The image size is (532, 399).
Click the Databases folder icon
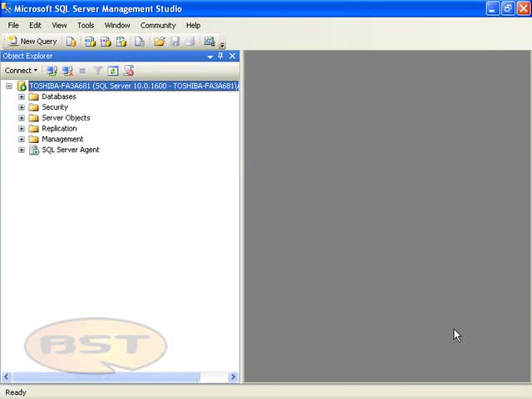tap(33, 96)
